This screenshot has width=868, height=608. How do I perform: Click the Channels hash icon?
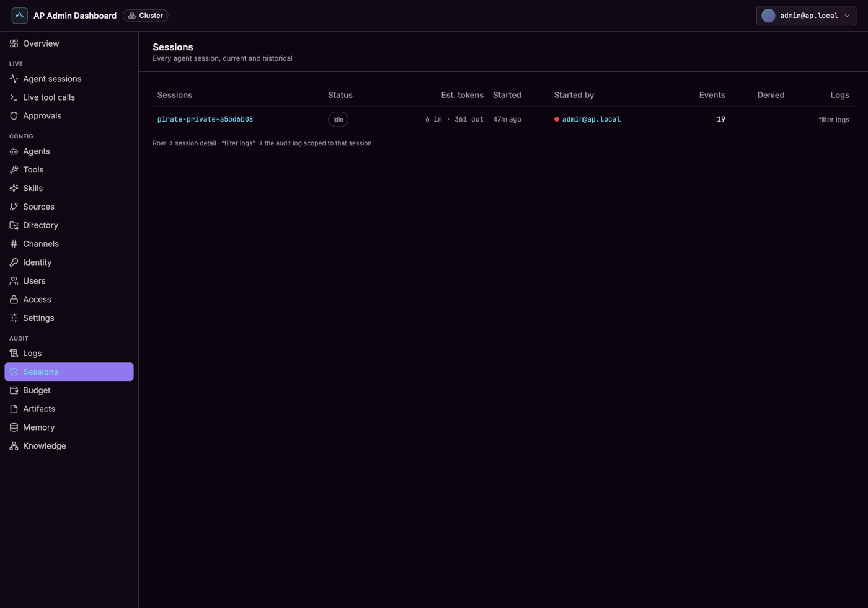point(14,244)
